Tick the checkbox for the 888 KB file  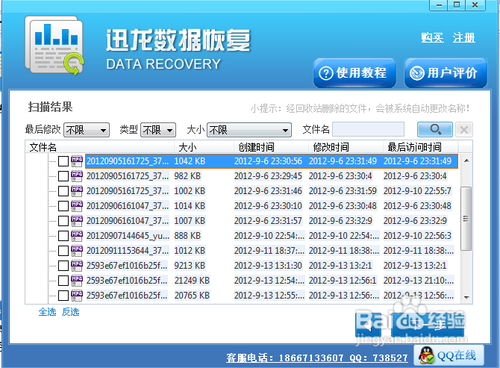pos(63,236)
